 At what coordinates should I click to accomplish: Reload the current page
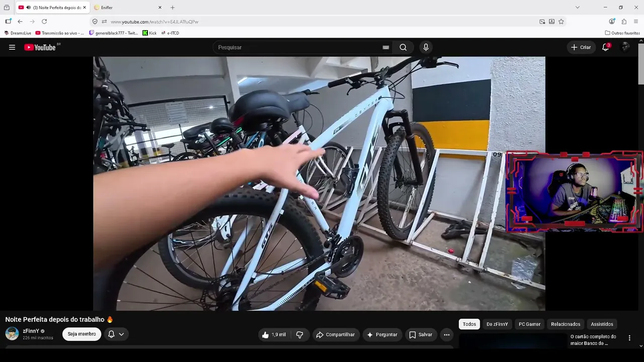click(44, 22)
